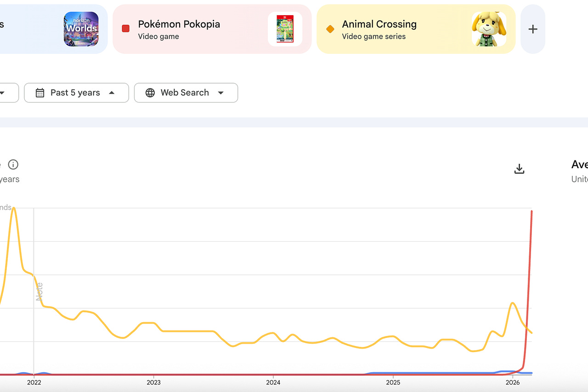Viewport: 588px width, 392px height.
Task: Select the Pokémon Pokopia search term
Action: pyautogui.click(x=212, y=29)
